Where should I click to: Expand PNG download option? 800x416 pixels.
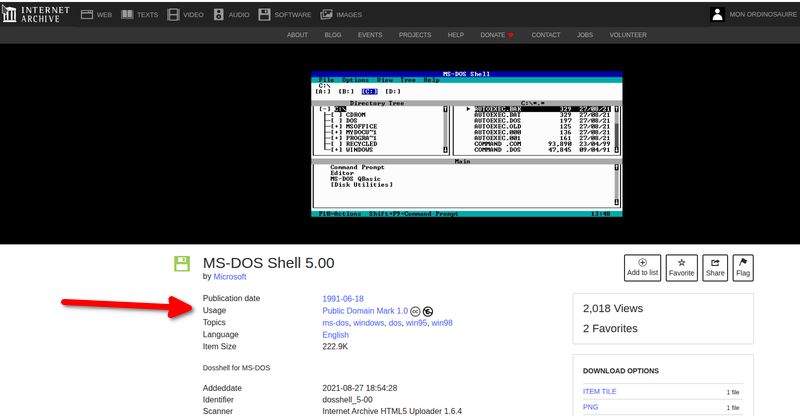(590, 408)
